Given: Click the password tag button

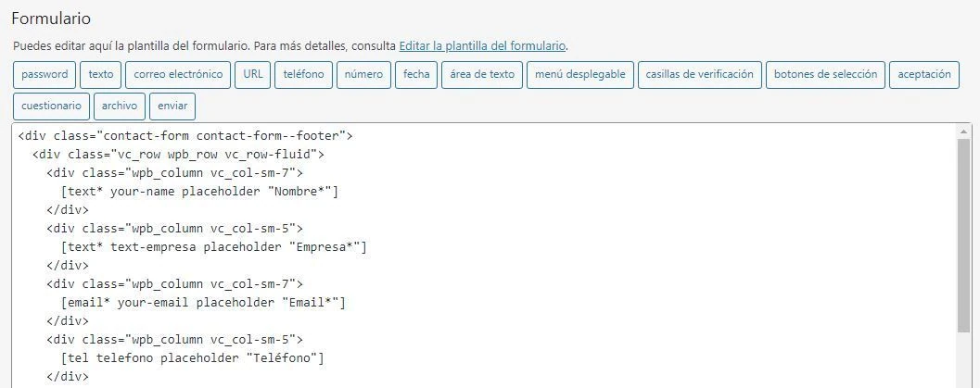Looking at the screenshot, I should (x=45, y=75).
